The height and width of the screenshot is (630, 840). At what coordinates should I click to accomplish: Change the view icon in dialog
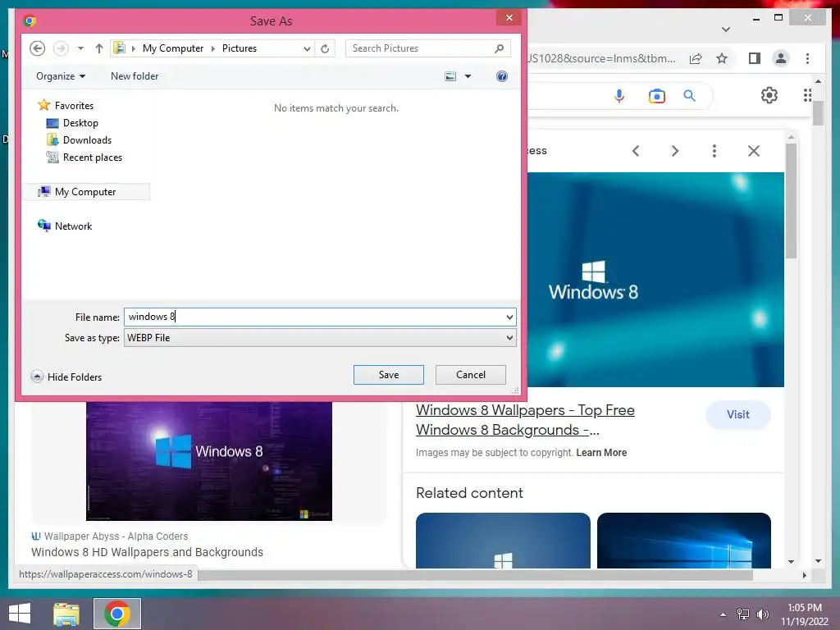[x=450, y=76]
